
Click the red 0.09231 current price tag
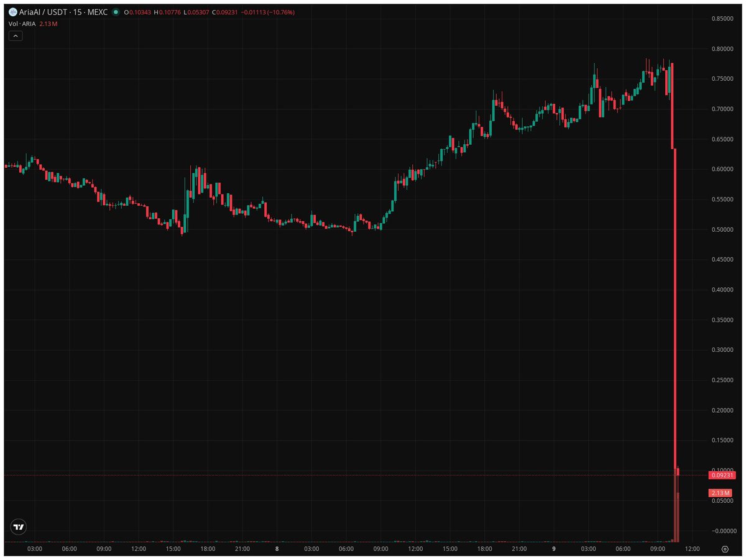pyautogui.click(x=722, y=475)
